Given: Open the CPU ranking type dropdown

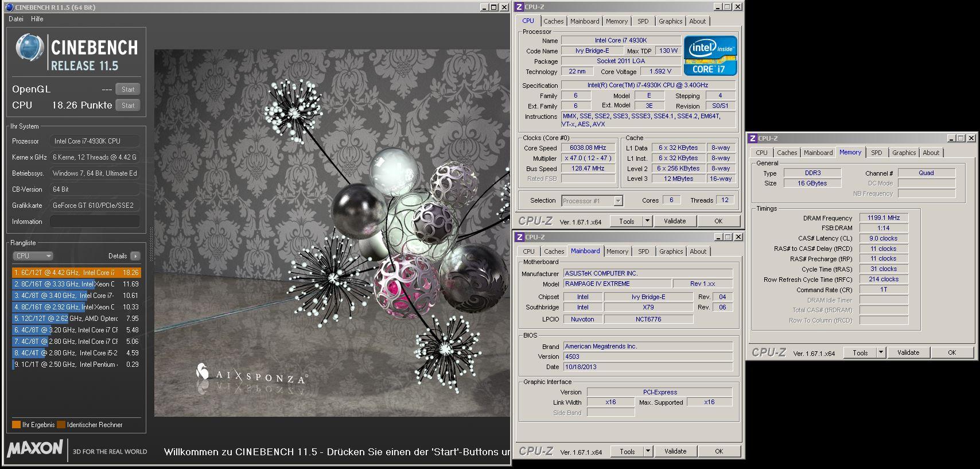Looking at the screenshot, I should 33,256.
